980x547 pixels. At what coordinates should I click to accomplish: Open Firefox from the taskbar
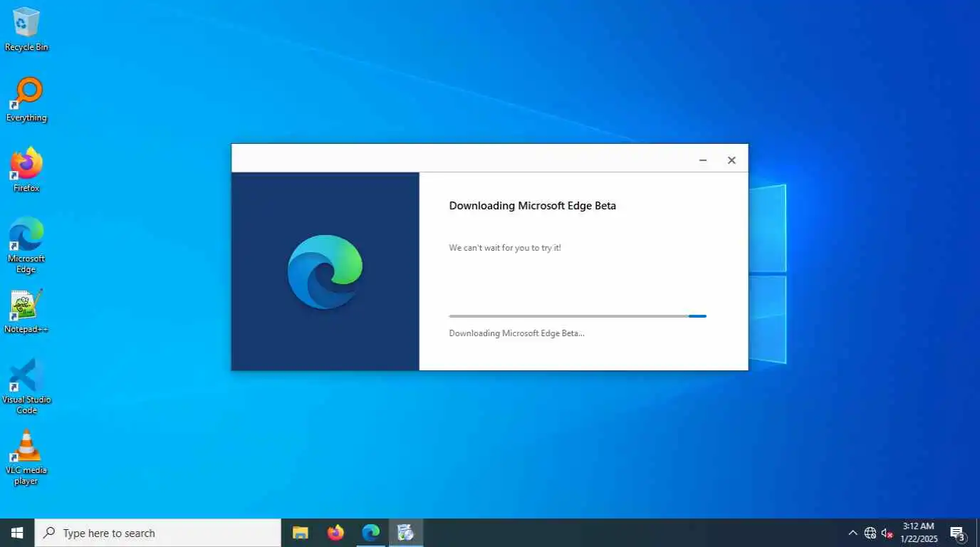(335, 533)
